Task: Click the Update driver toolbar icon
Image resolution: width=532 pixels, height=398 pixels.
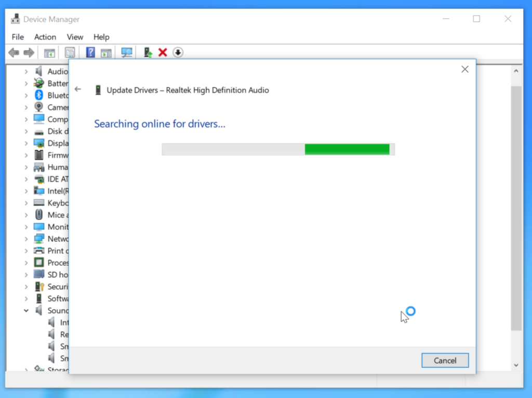Action: pos(147,52)
